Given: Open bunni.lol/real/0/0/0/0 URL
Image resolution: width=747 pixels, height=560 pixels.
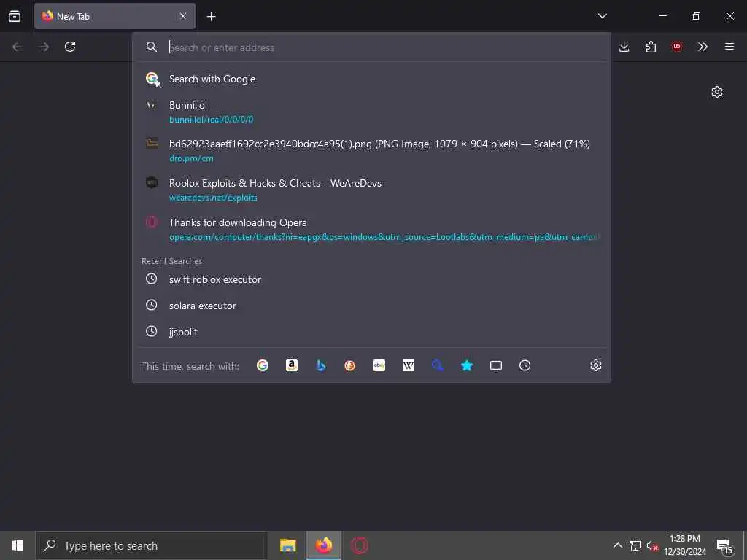Looking at the screenshot, I should (211, 120).
